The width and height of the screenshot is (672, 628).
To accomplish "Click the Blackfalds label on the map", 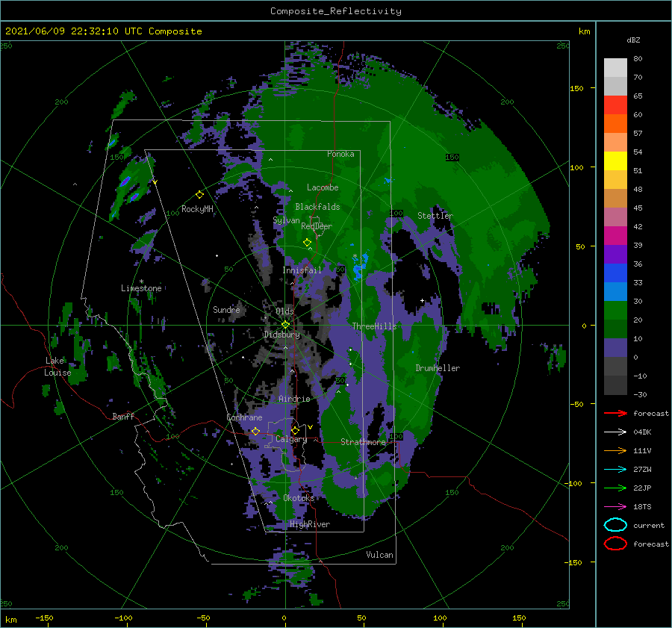I will coord(317,207).
